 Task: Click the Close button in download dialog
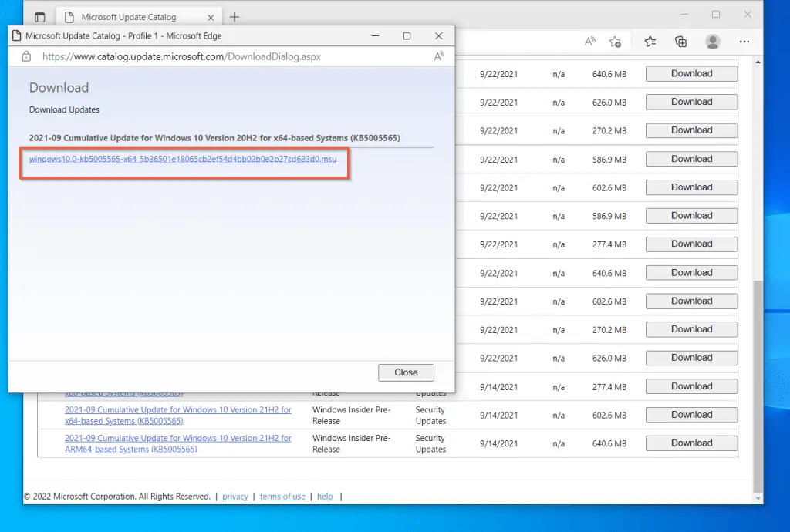coord(406,372)
